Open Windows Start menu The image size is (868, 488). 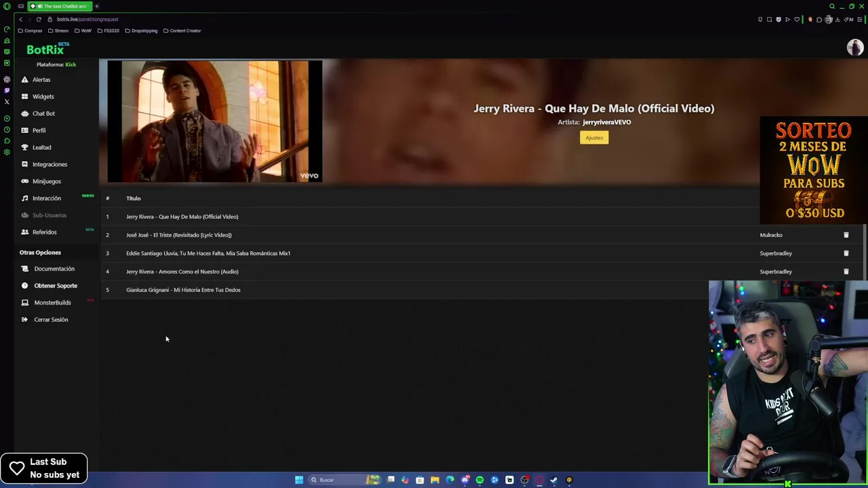299,480
